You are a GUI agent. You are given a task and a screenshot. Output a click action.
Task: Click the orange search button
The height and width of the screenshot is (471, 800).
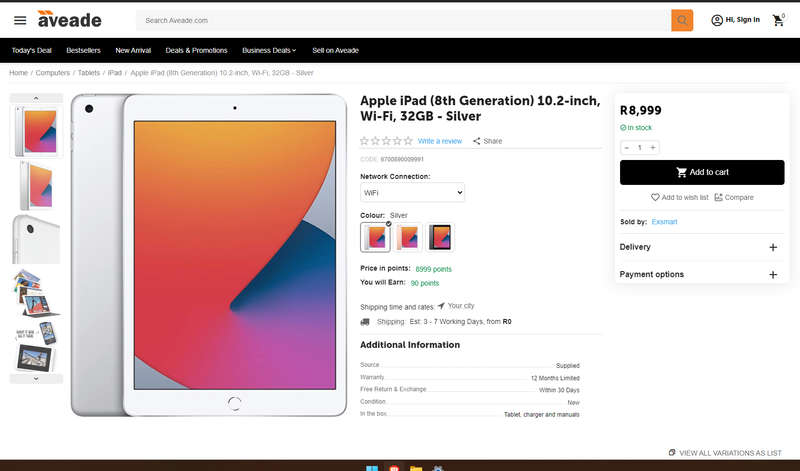pos(682,20)
